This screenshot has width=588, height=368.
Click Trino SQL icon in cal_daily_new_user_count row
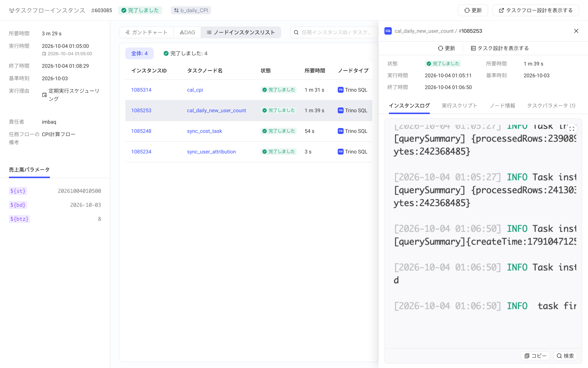click(341, 111)
